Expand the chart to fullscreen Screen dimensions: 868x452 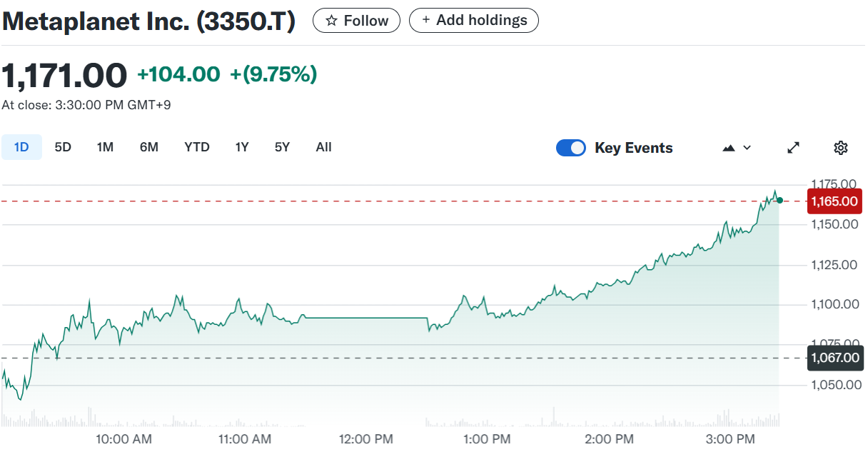[793, 147]
